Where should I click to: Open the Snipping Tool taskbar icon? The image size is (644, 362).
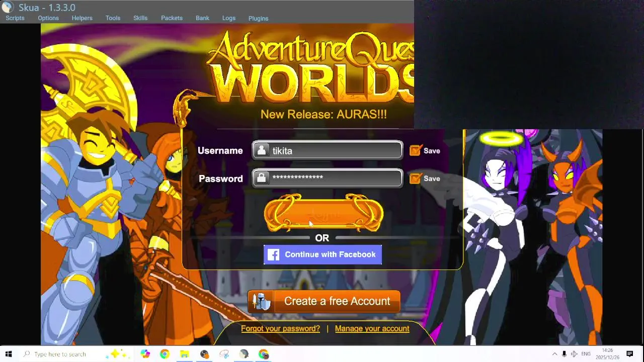pos(224,354)
